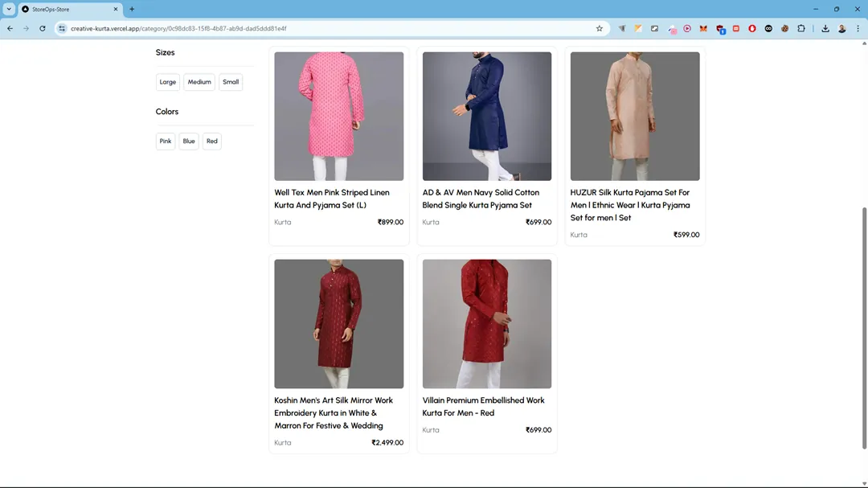Reload the StoreOps-Store page
Screen dimensions: 868x488
[42, 28]
